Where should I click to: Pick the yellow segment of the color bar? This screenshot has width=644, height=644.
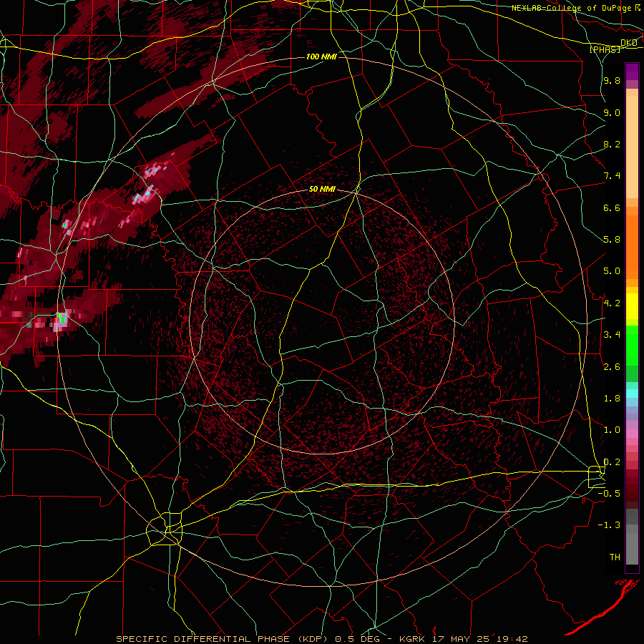(x=632, y=306)
